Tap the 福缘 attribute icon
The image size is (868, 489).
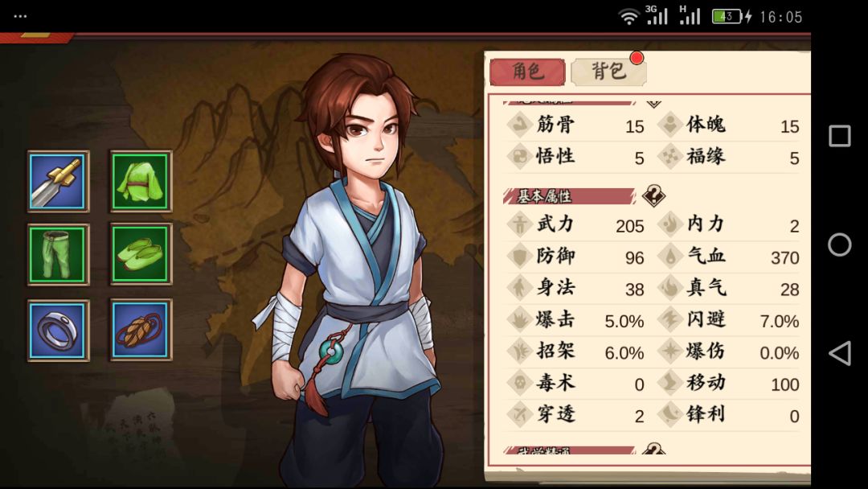click(x=670, y=156)
